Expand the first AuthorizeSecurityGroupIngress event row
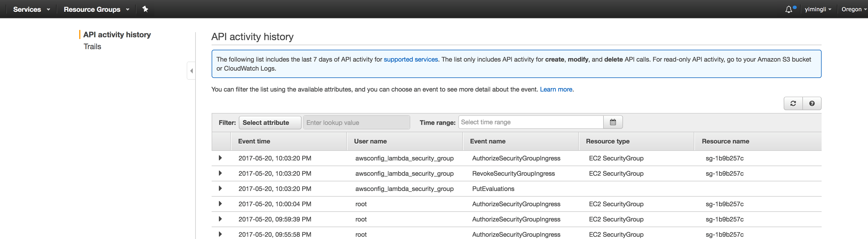868x239 pixels. [x=220, y=158]
